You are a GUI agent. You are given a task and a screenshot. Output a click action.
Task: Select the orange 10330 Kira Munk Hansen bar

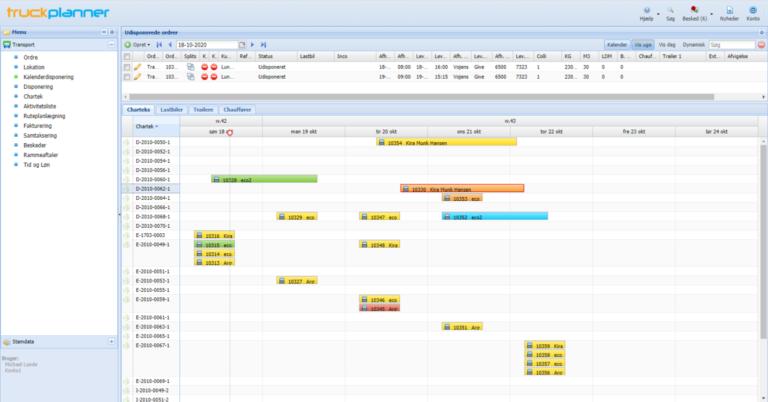click(462, 188)
